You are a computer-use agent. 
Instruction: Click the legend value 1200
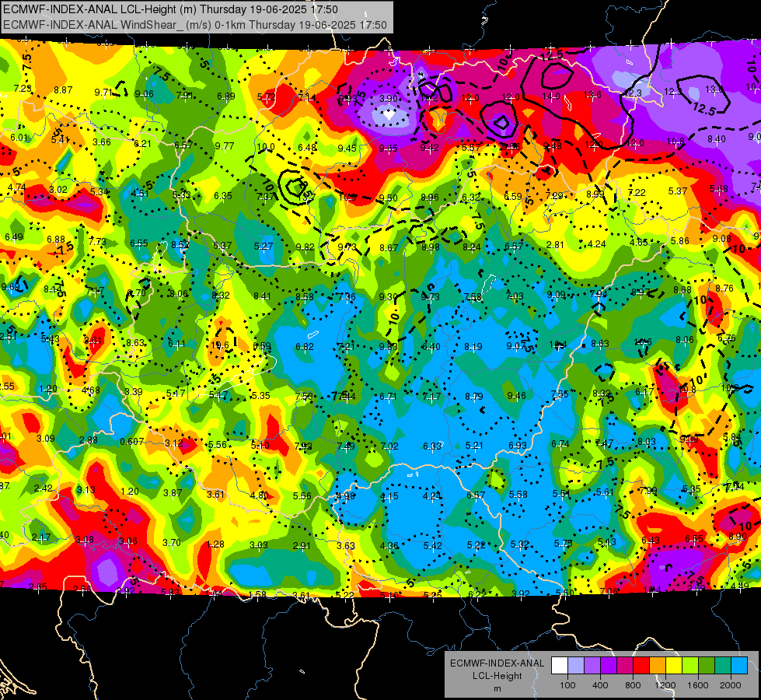(x=665, y=685)
